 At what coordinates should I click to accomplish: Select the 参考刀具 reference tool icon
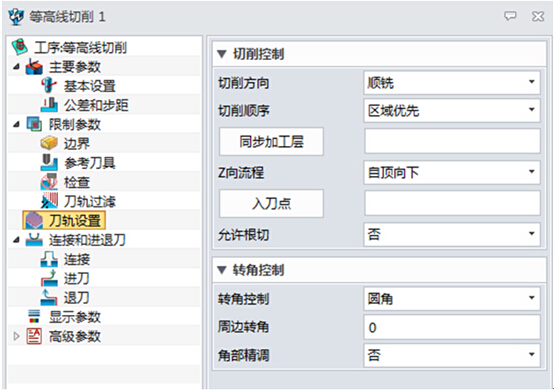(49, 163)
